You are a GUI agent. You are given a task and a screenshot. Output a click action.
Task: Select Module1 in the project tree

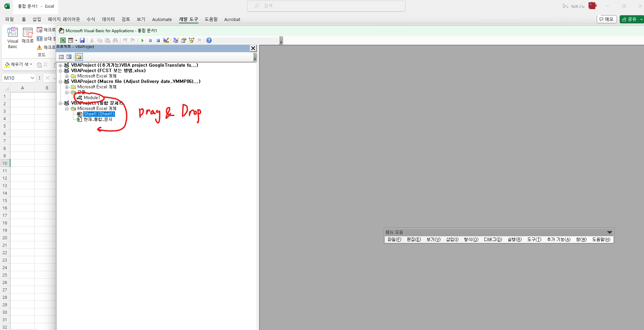pos(92,98)
